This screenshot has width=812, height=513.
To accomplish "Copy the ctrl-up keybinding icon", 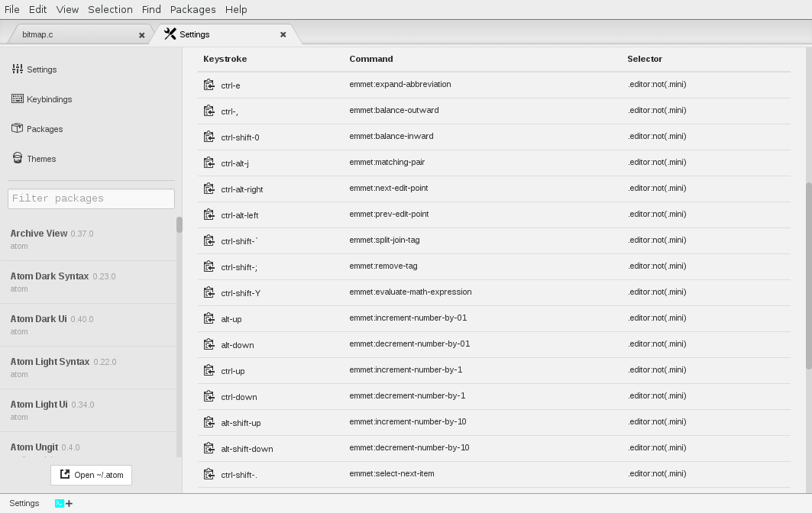I will [x=209, y=370].
